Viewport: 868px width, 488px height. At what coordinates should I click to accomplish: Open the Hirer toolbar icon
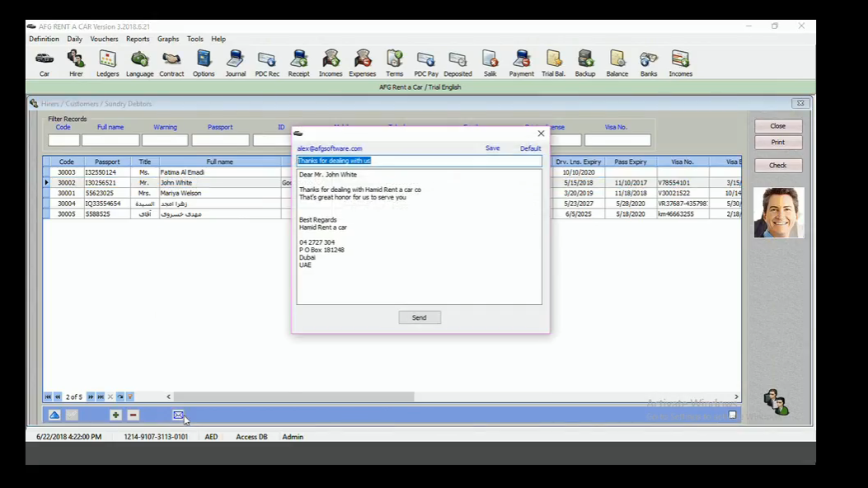pyautogui.click(x=76, y=63)
